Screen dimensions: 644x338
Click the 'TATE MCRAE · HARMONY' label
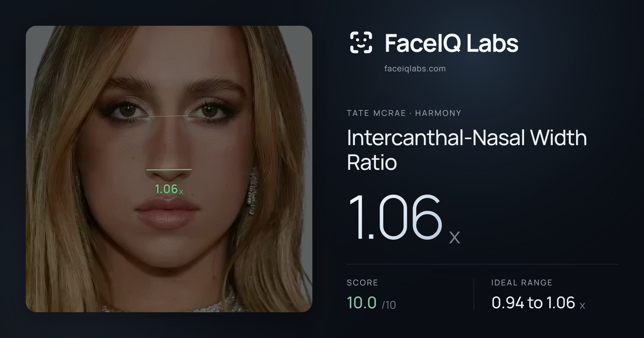click(404, 113)
